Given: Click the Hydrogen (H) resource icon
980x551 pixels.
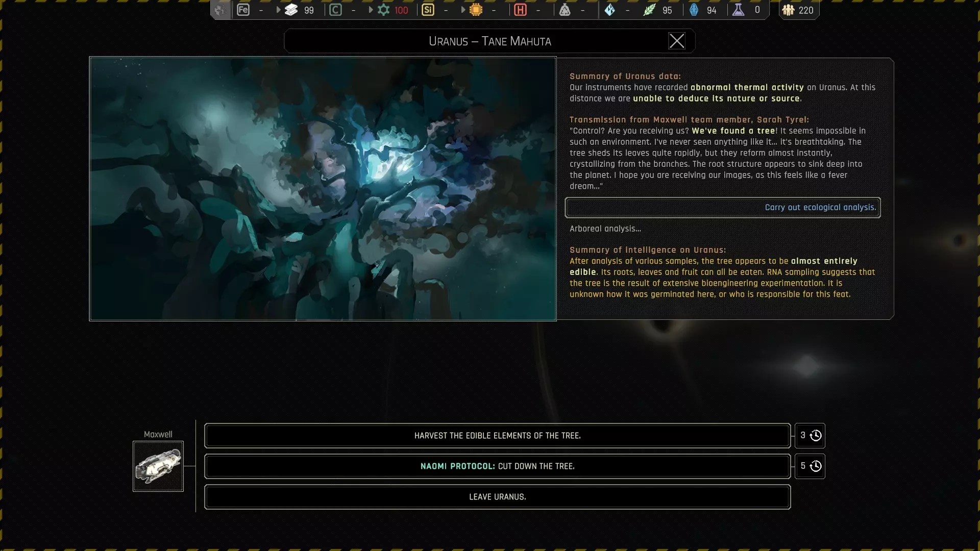Looking at the screenshot, I should [520, 10].
